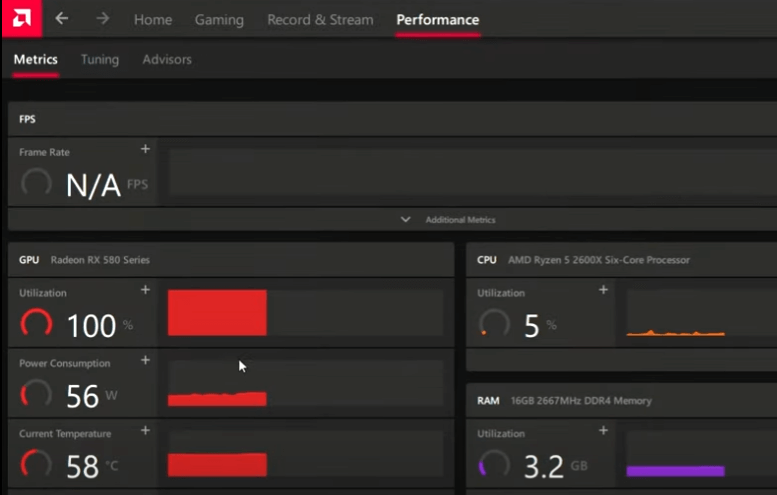Go back with the left arrow

coord(62,19)
